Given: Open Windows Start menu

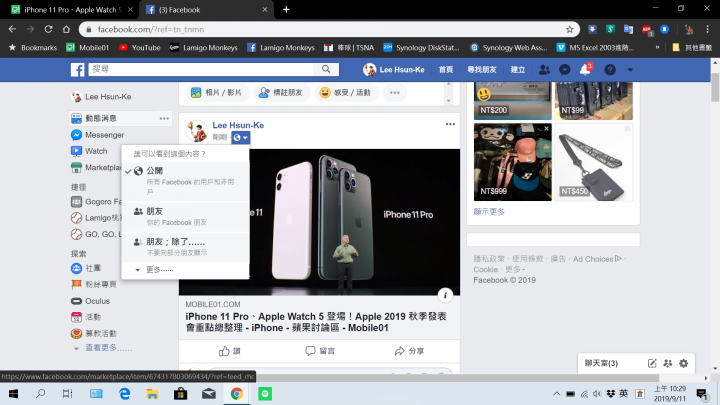Looking at the screenshot, I should click(13, 394).
